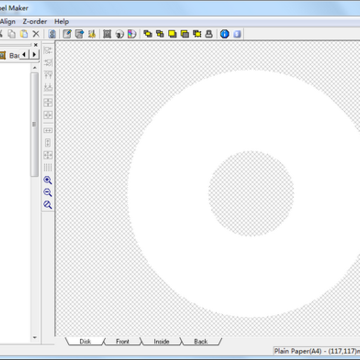This screenshot has height=360, width=360.
Task: Click the blue info icon in toolbar
Action: (x=225, y=34)
